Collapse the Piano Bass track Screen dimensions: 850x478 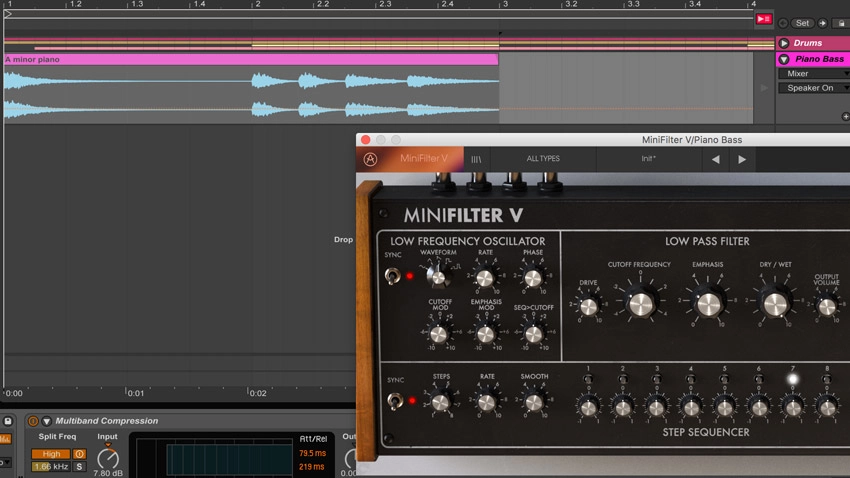coord(784,59)
